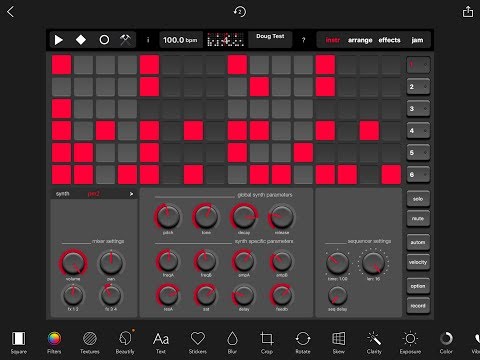The width and height of the screenshot is (480, 360).
Task: Click the diamond stop button
Action: (x=81, y=40)
